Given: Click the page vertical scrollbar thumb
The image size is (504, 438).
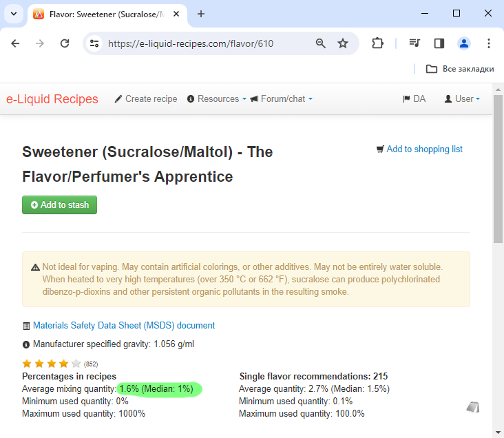Looking at the screenshot, I should tap(498, 169).
